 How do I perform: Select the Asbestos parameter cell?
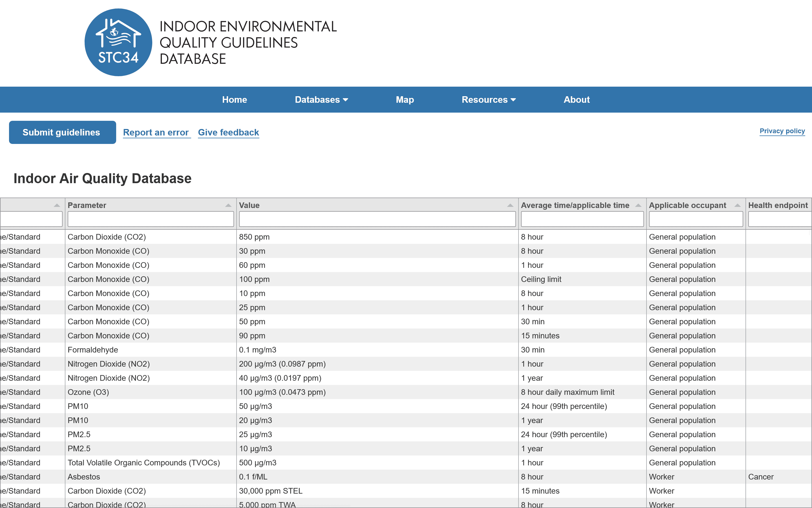(151, 477)
